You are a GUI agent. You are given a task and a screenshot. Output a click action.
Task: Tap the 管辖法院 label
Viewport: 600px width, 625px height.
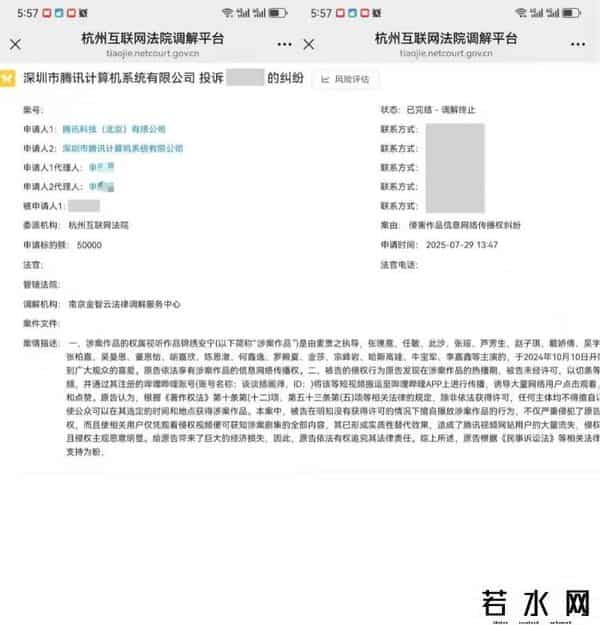41,284
